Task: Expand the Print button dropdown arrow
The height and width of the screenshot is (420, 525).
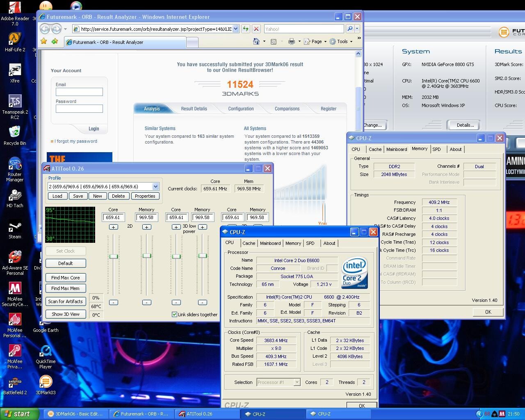Action: 299,41
